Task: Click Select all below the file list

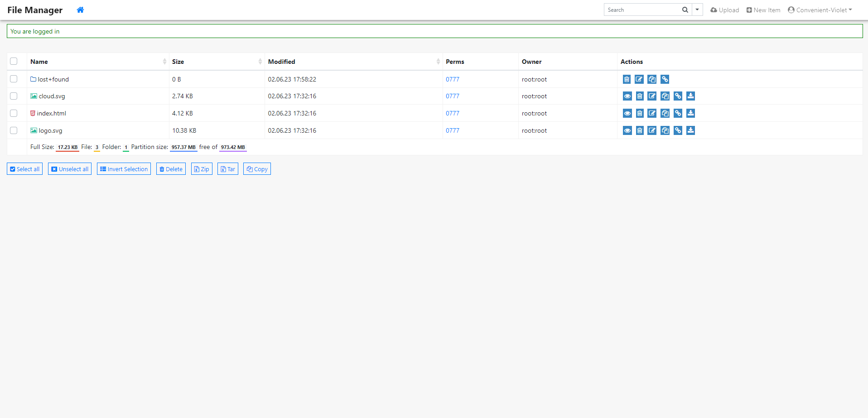Action: [24, 168]
